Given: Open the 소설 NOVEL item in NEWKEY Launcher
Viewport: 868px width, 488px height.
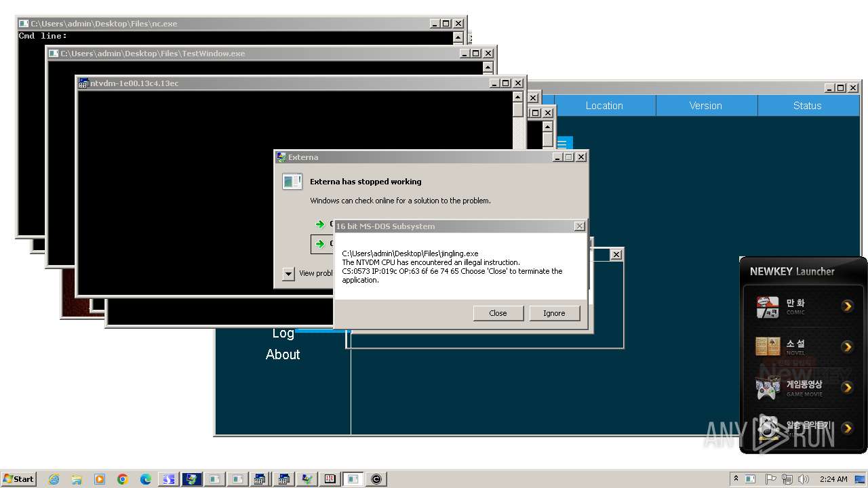Looking at the screenshot, I should (x=804, y=347).
